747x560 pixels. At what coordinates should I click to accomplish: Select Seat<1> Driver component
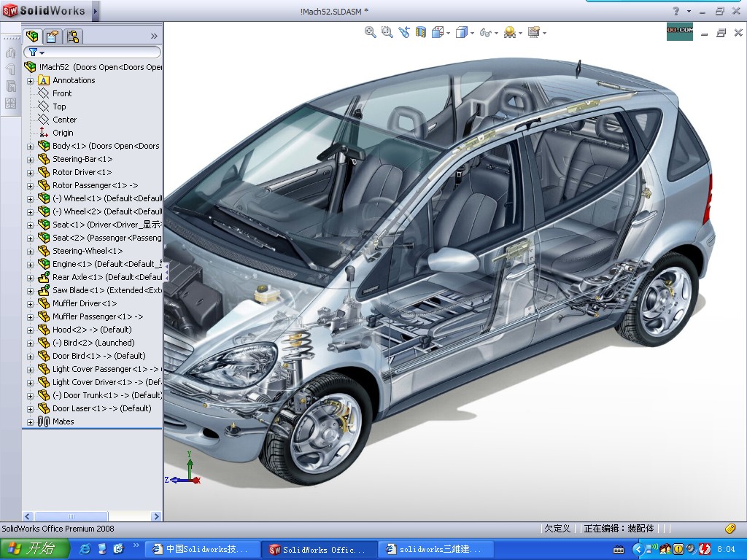pyautogui.click(x=107, y=225)
